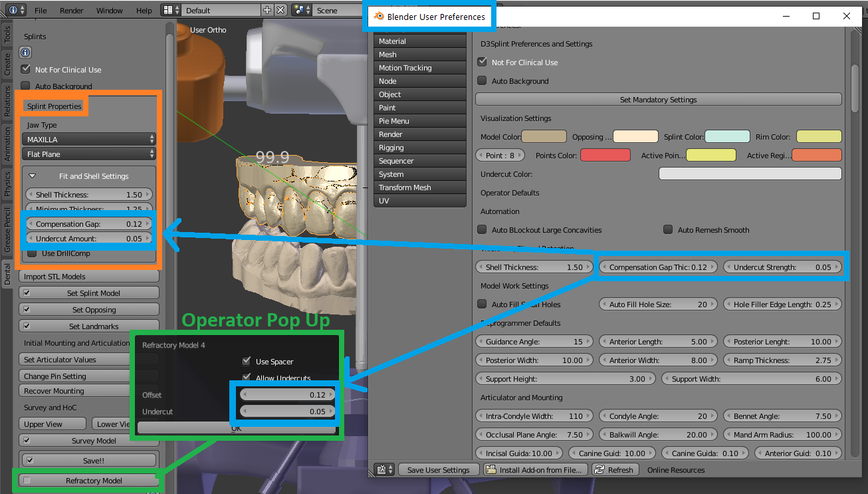This screenshot has height=494, width=868.
Task: Delete the Default screen layout with X icon
Action: click(x=280, y=11)
